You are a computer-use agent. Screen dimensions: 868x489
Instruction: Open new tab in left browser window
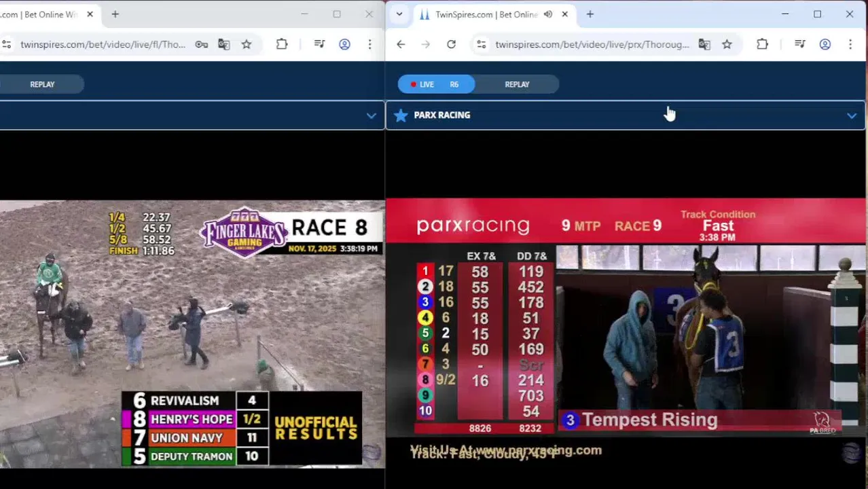point(115,14)
